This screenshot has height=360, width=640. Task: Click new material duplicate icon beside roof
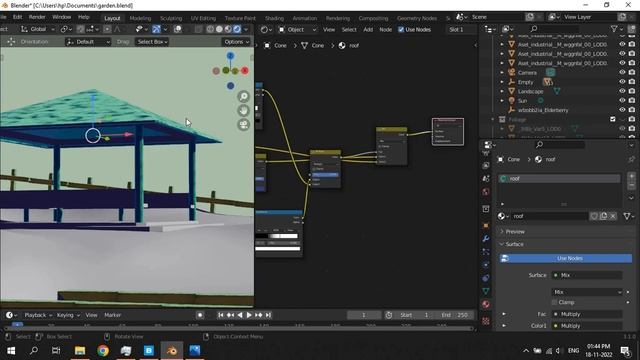coord(603,216)
